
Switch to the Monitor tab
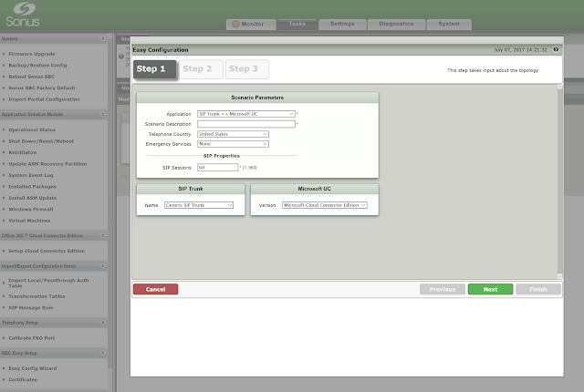pyautogui.click(x=251, y=25)
